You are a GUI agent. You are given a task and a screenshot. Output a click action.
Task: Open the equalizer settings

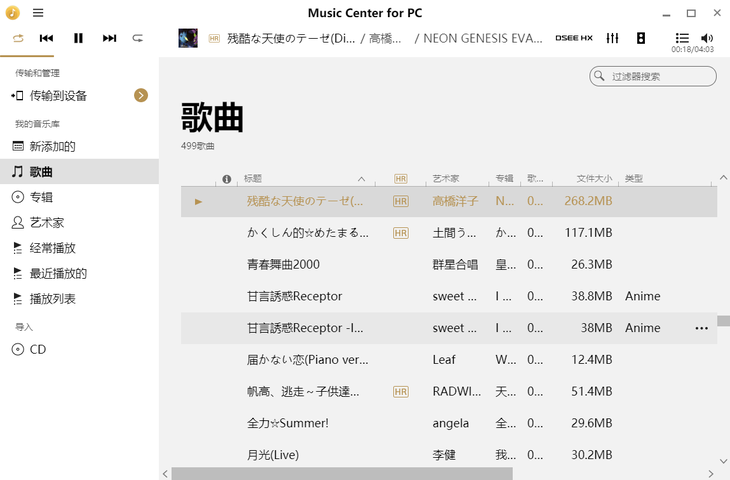tap(612, 38)
